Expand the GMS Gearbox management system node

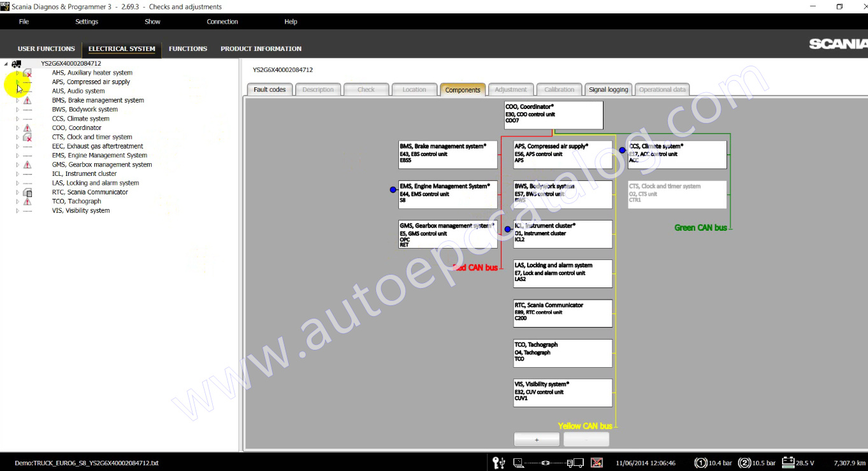click(x=18, y=165)
